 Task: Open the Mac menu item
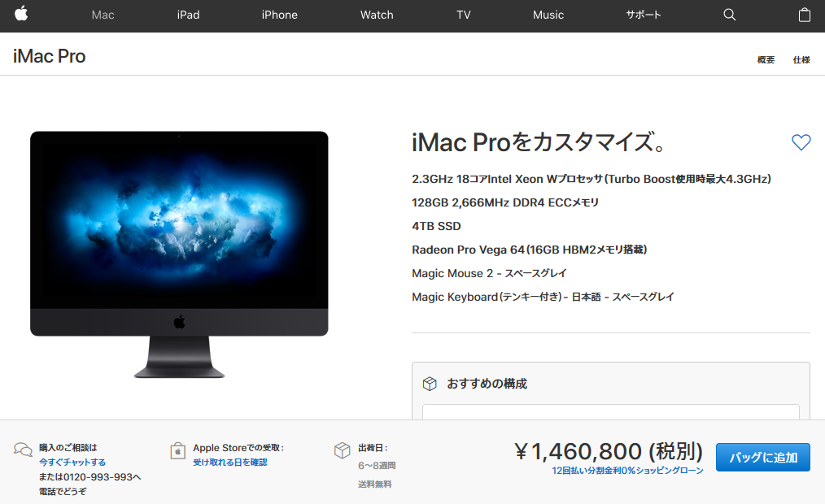click(x=103, y=15)
